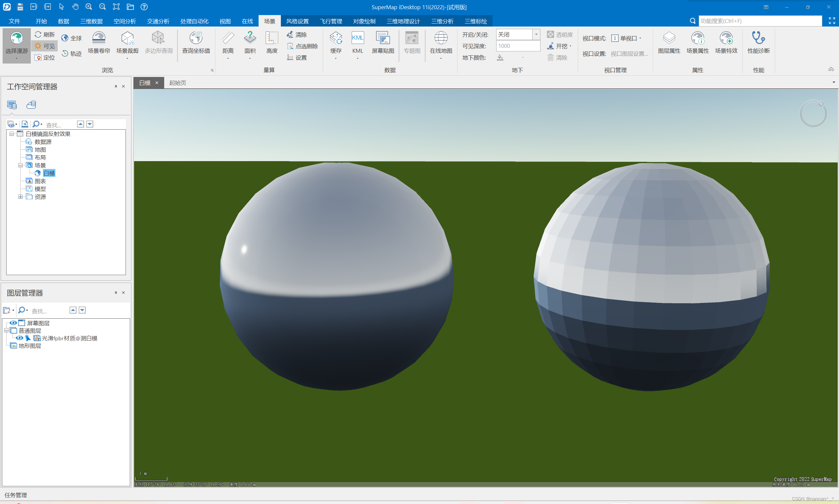Click the 查询坐标值 coordinate query icon
Screen dimensions: 839x504
[196, 38]
